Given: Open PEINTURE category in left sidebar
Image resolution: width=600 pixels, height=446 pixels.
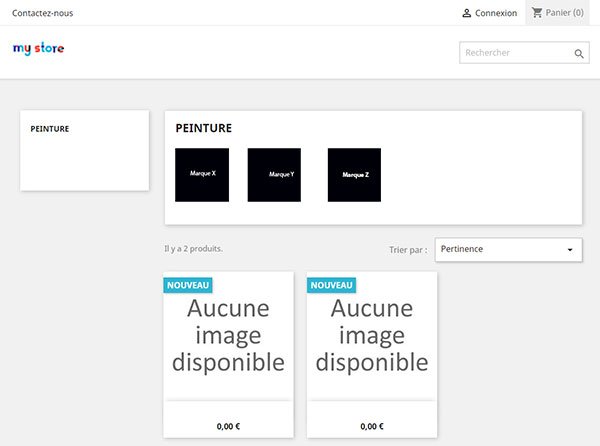Looking at the screenshot, I should [50, 129].
